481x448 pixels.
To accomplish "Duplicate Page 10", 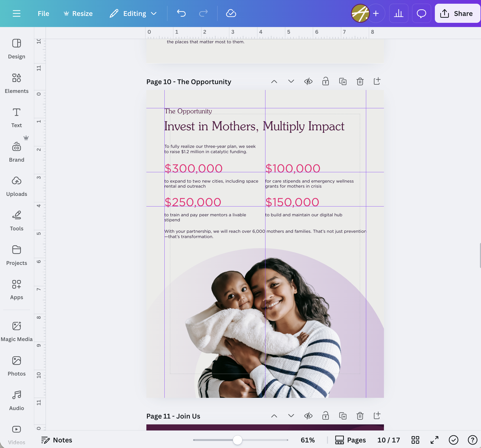I will point(343,81).
